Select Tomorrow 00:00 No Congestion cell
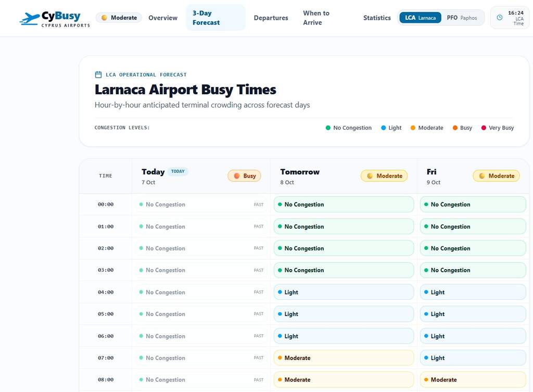This screenshot has width=533, height=392. point(344,205)
